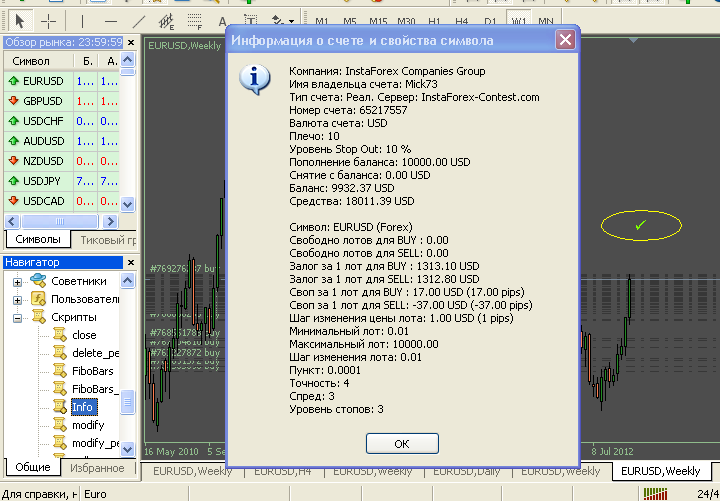Close the Обзор рынка panel
The image size is (720, 501).
click(x=131, y=43)
